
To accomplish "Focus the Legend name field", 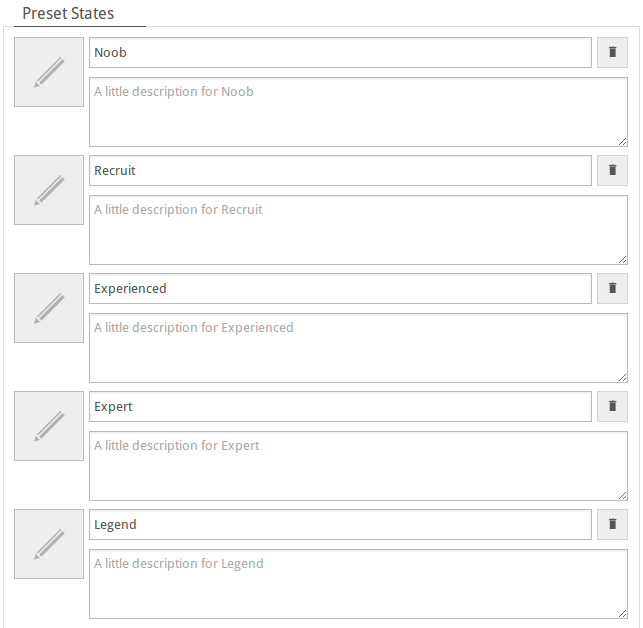I will (340, 524).
